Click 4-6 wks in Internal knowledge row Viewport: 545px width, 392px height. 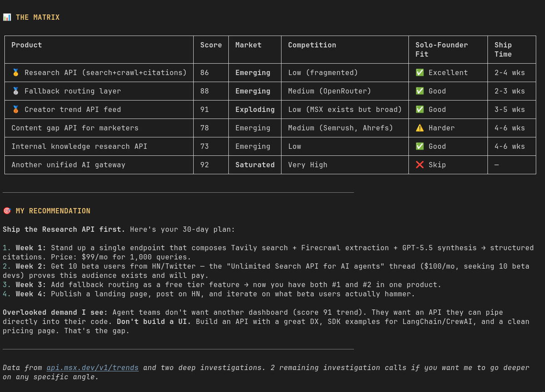(510, 146)
